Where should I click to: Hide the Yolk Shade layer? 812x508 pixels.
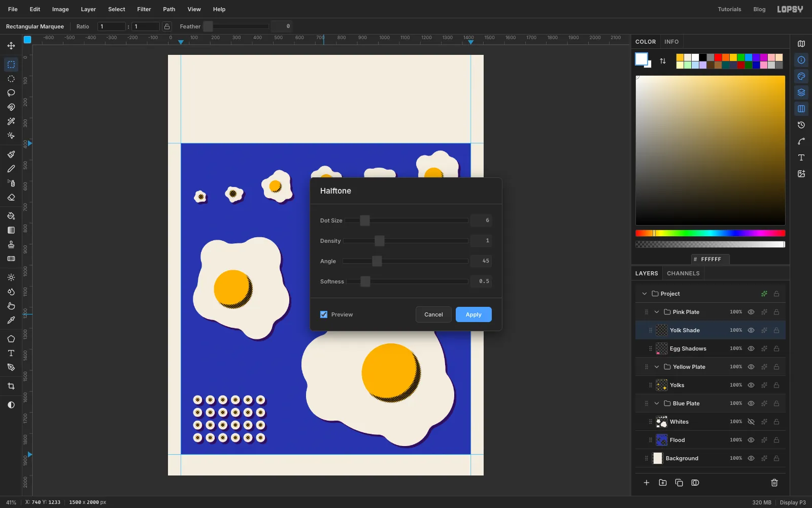point(751,330)
